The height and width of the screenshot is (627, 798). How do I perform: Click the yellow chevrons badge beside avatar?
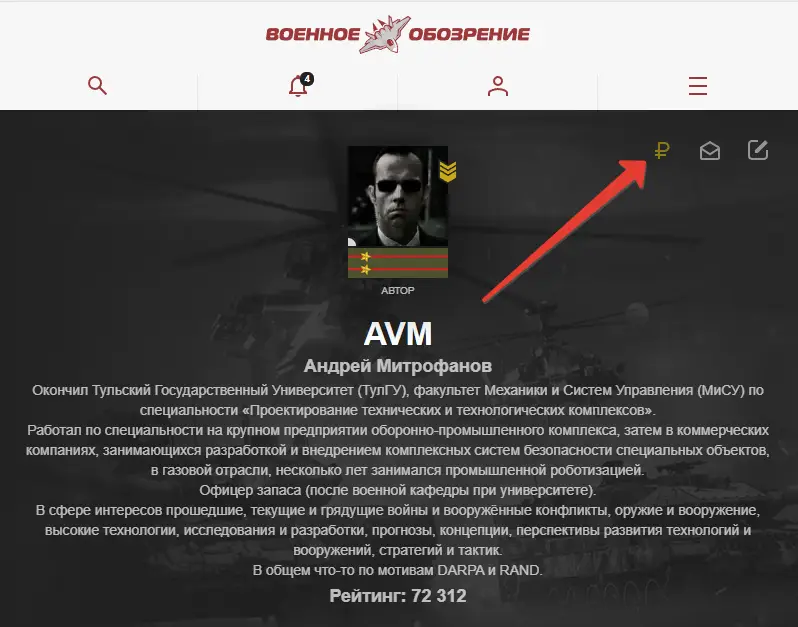pyautogui.click(x=448, y=172)
